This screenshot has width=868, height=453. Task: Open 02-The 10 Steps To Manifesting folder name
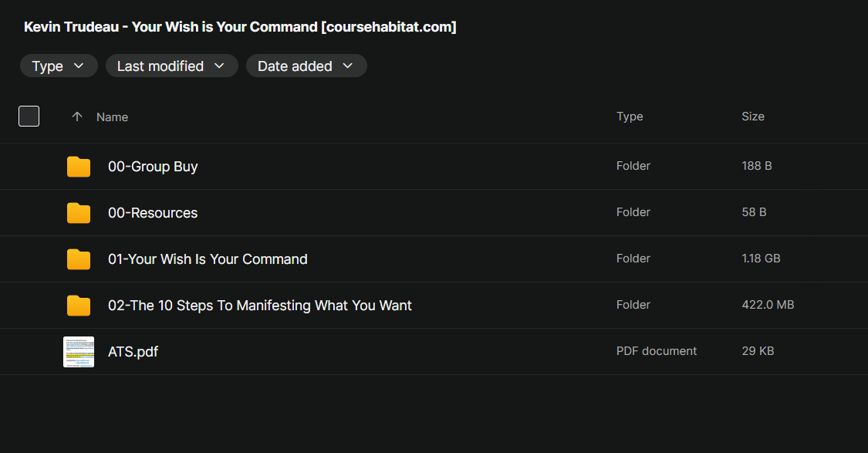(260, 306)
